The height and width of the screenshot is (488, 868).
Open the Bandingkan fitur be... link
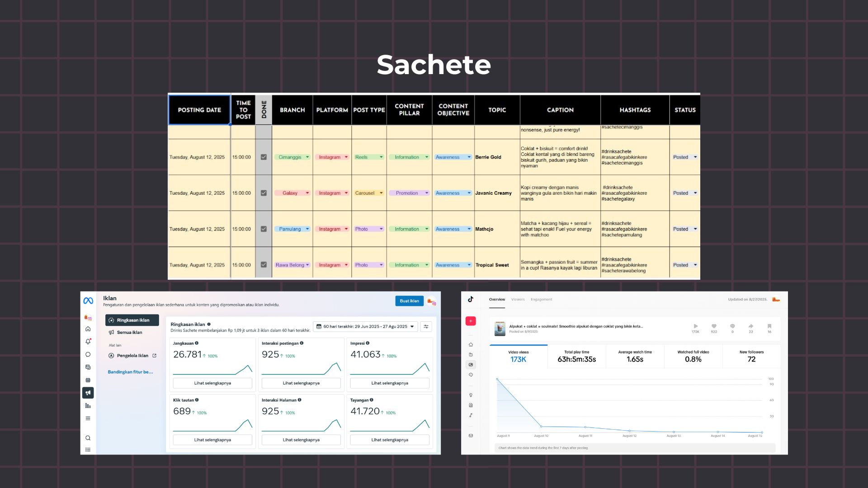130,372
